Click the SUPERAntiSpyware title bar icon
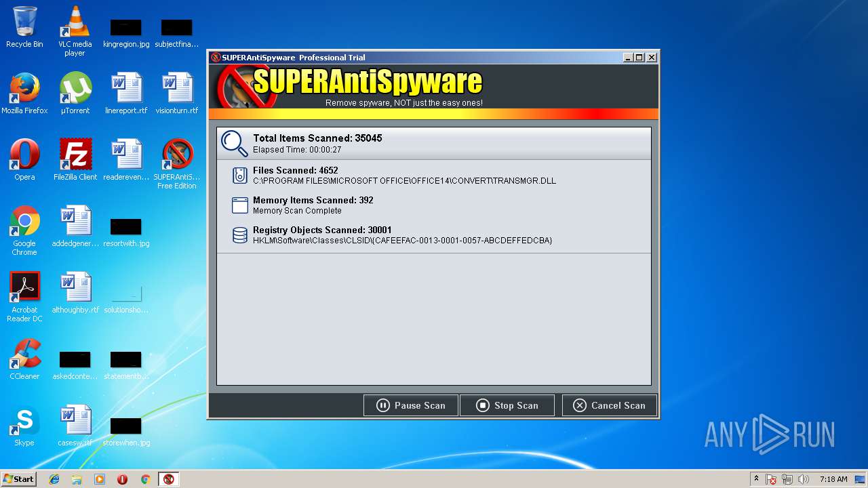Viewport: 868px width, 488px height. click(x=216, y=58)
